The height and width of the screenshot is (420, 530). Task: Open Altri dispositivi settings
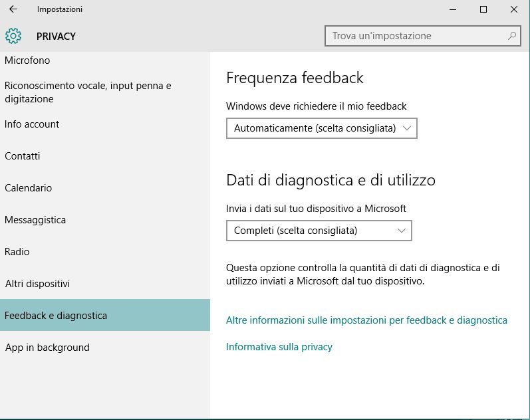pyautogui.click(x=37, y=284)
